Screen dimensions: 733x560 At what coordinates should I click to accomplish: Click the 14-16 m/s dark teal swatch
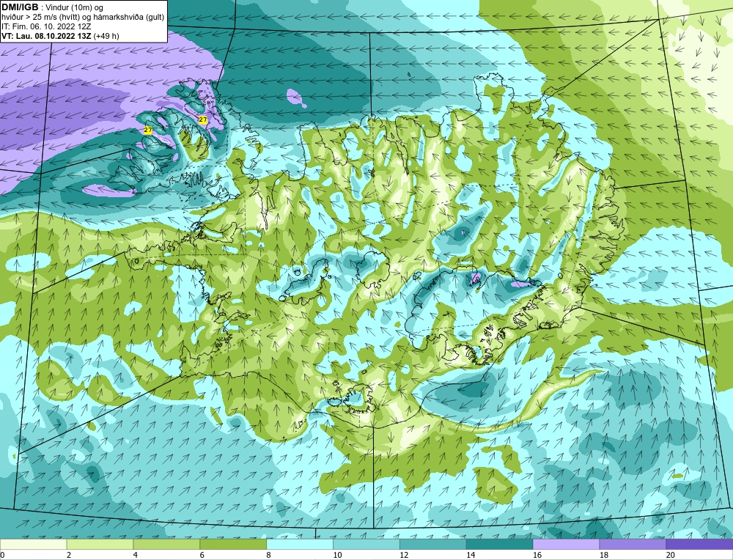click(x=499, y=544)
